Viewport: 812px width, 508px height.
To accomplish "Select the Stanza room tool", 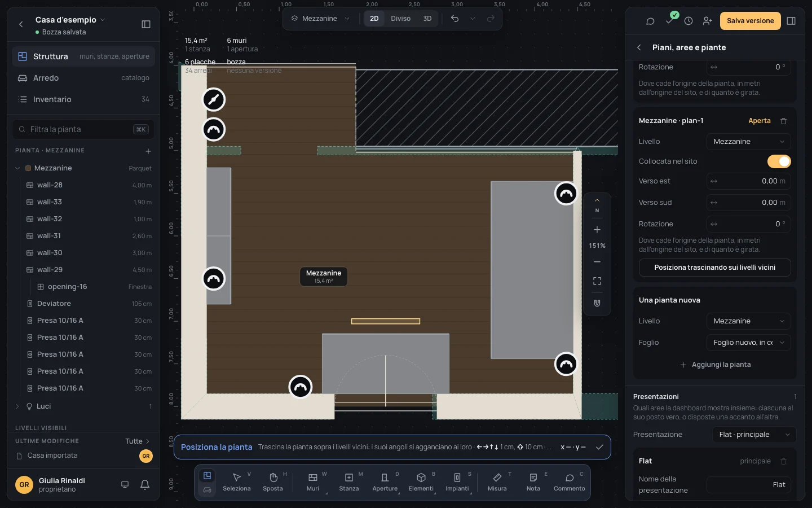I will point(349,481).
